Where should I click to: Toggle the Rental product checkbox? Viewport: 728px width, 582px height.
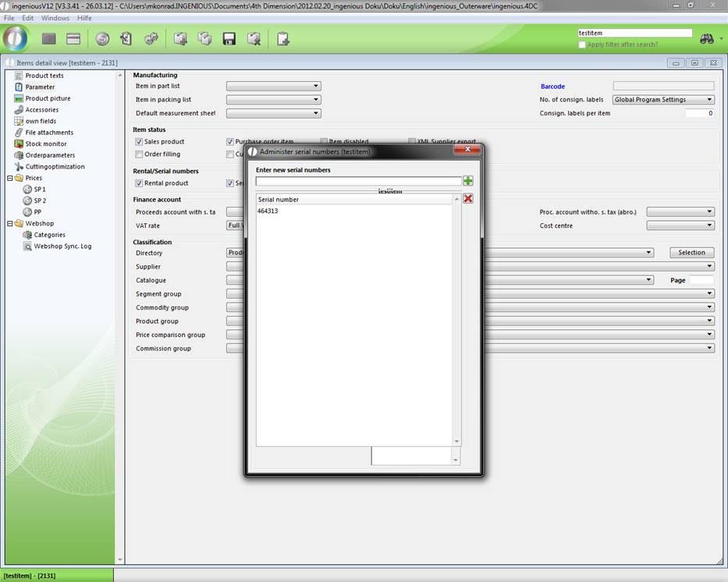[139, 183]
